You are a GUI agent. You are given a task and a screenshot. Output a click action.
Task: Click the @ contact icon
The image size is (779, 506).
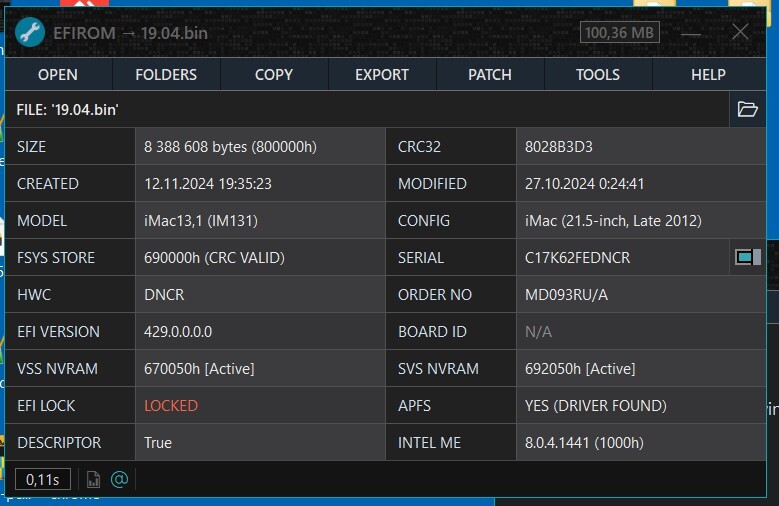(x=119, y=479)
